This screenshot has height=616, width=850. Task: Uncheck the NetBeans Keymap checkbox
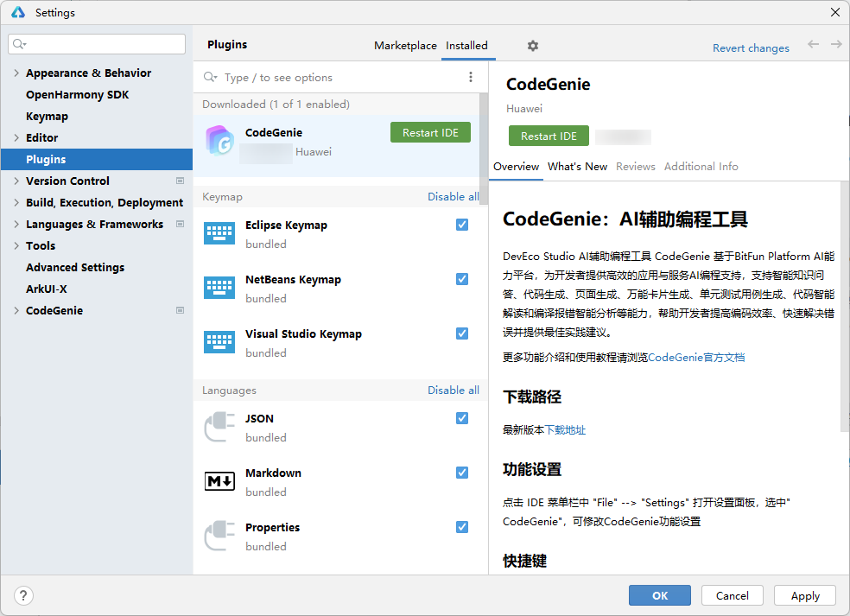[x=462, y=279]
